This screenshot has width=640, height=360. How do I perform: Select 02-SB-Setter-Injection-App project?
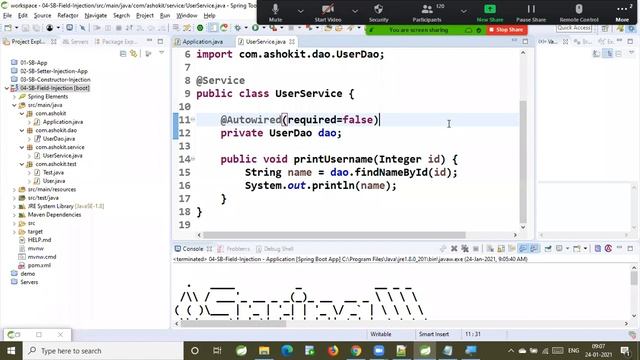pos(54,71)
